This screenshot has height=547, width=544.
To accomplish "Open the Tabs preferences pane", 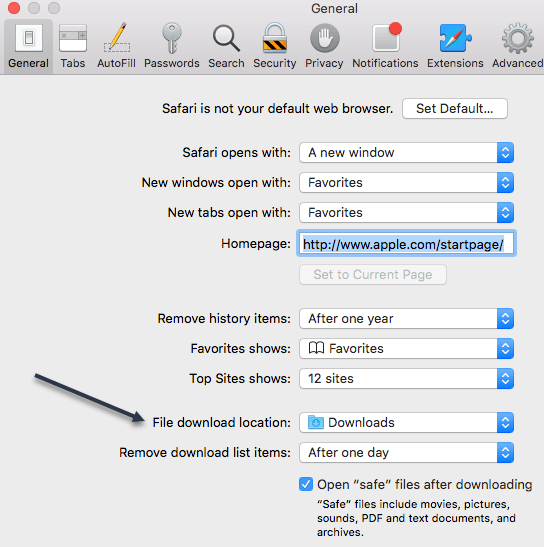I will pos(73,45).
